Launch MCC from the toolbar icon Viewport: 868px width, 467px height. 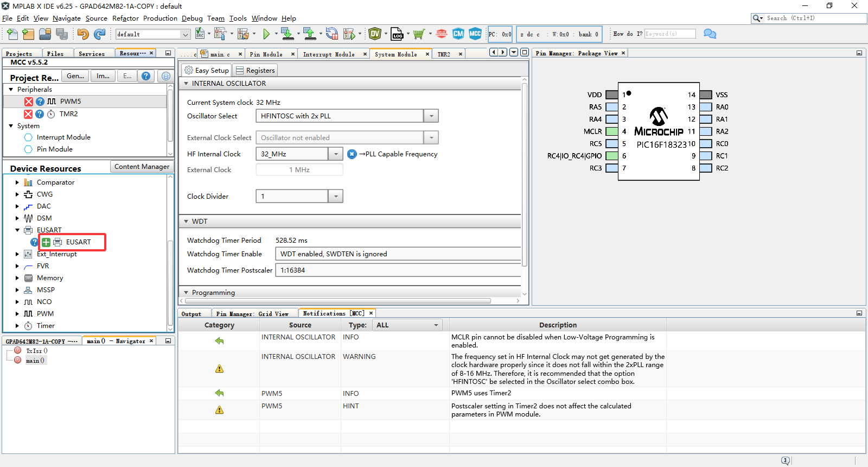[x=475, y=34]
